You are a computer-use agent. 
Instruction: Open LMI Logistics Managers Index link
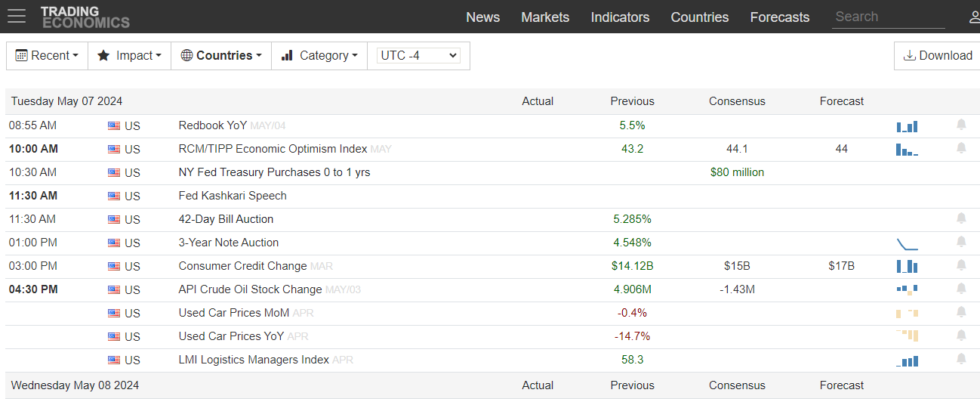tap(254, 360)
